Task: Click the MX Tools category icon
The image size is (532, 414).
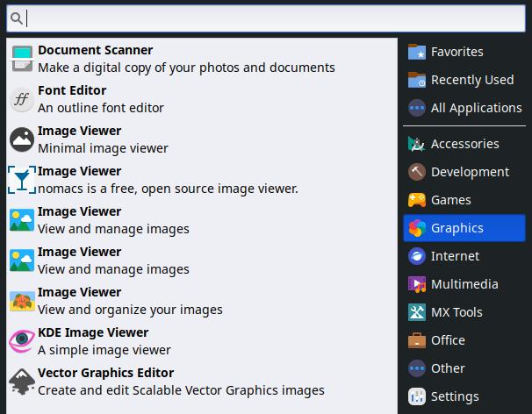Action: (x=417, y=312)
